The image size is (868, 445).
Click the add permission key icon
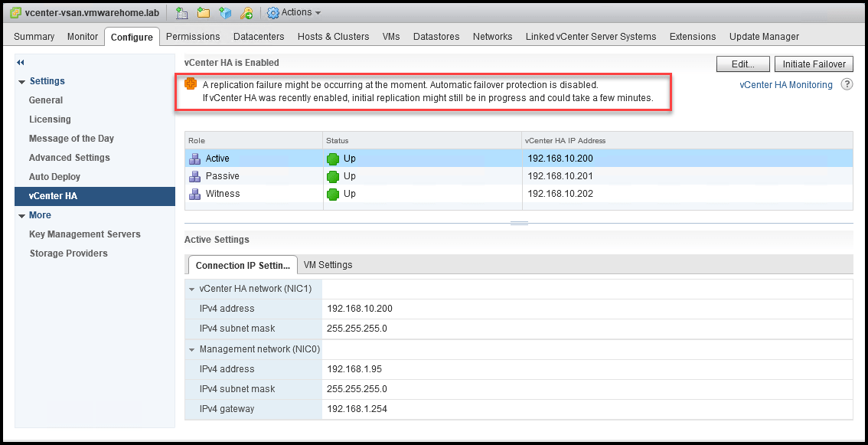point(247,13)
